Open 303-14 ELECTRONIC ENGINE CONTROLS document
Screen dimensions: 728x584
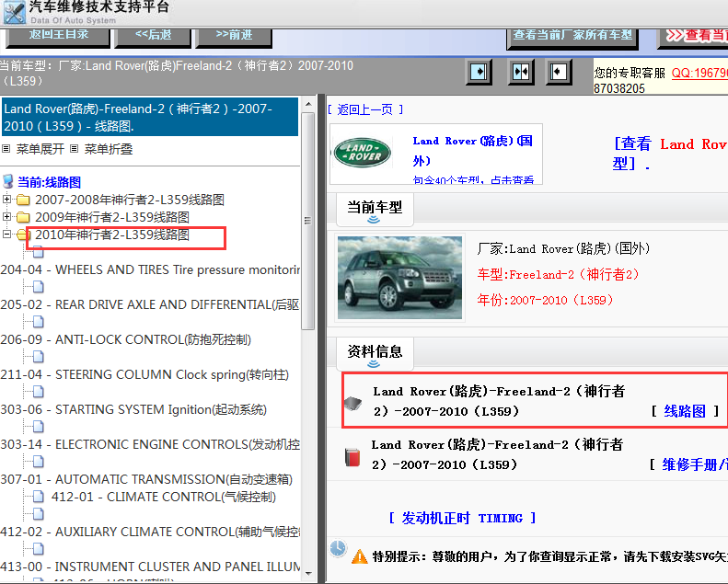(x=150, y=444)
